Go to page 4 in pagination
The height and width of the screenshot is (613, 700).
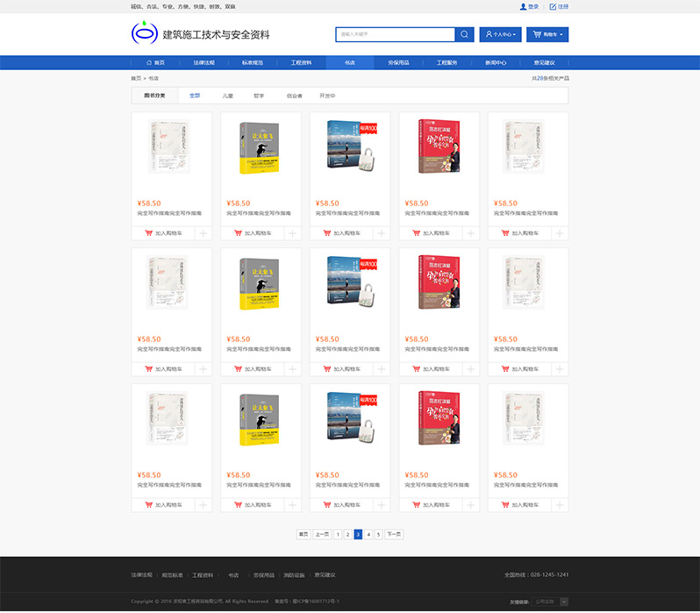click(x=368, y=533)
